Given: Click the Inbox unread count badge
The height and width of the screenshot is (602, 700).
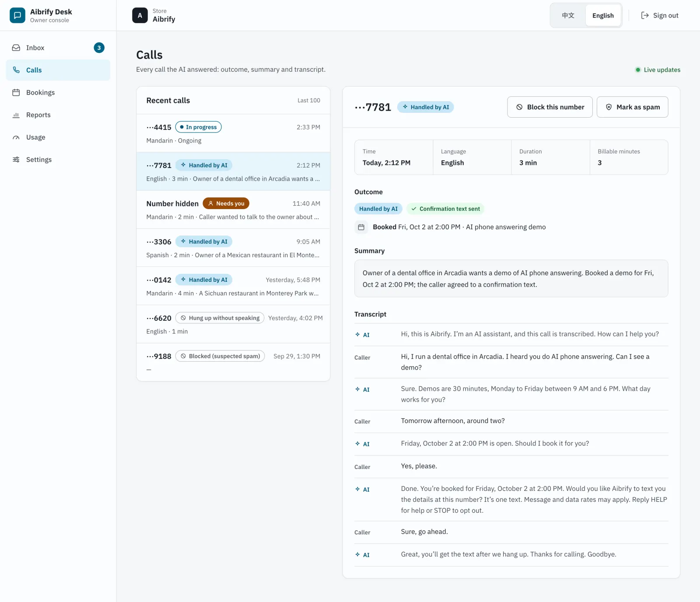Looking at the screenshot, I should pos(99,48).
